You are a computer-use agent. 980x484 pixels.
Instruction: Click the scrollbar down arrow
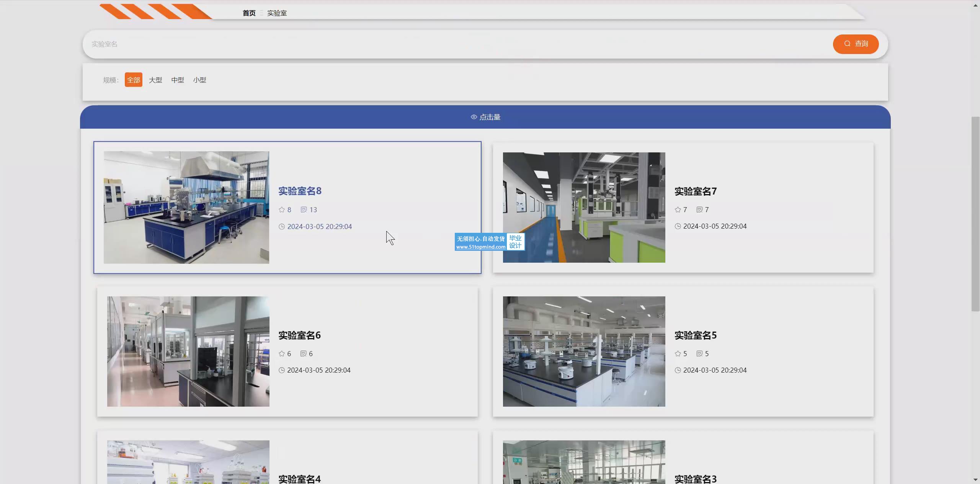click(x=975, y=479)
